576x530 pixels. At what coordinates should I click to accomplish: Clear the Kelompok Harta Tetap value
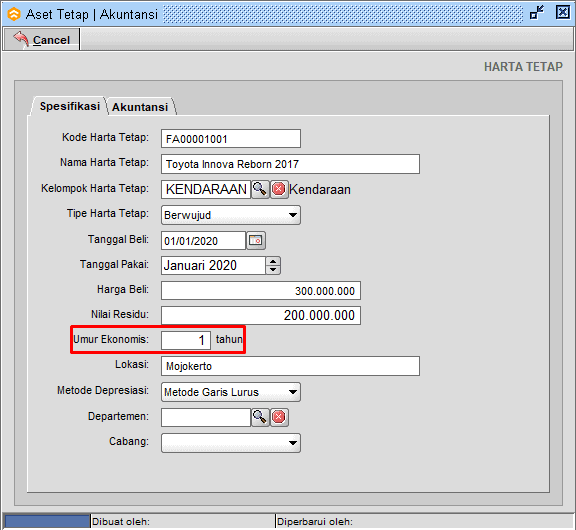click(279, 189)
